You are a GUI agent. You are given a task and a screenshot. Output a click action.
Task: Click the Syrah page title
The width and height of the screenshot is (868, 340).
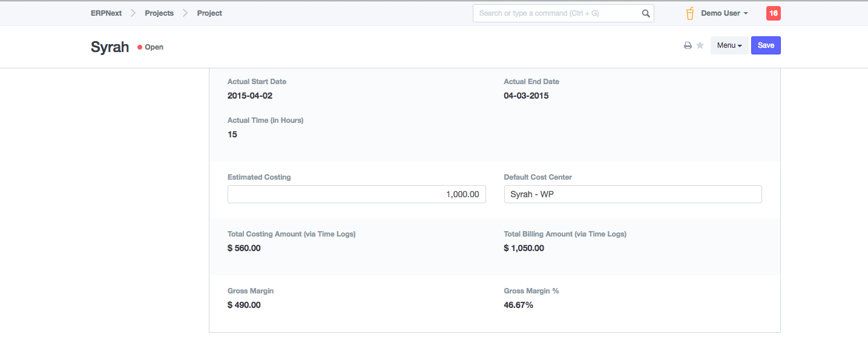pos(110,47)
